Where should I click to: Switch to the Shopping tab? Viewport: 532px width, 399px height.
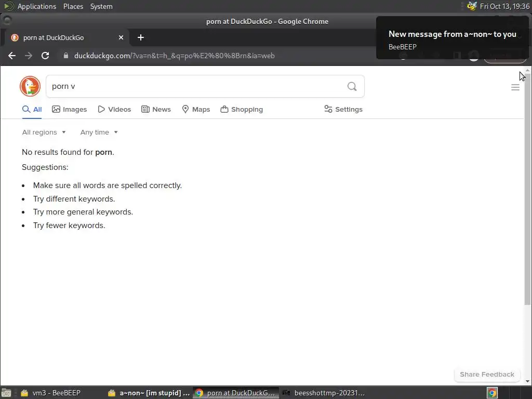point(242,109)
